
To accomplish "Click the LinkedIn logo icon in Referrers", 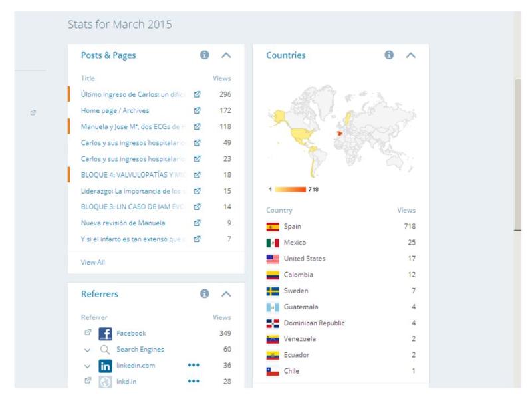I will [x=105, y=366].
